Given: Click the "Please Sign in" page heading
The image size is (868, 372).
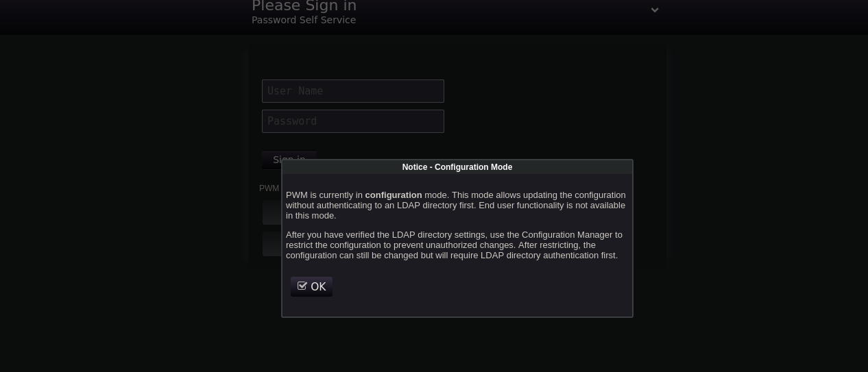Looking at the screenshot, I should point(304,6).
